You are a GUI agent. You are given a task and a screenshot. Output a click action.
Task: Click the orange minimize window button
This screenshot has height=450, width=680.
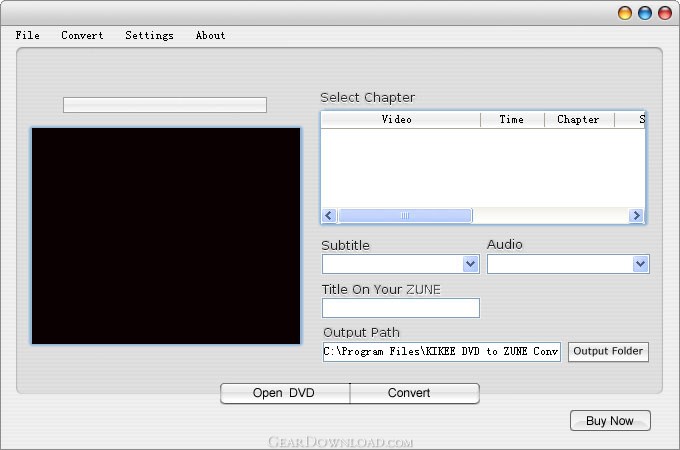coord(625,13)
